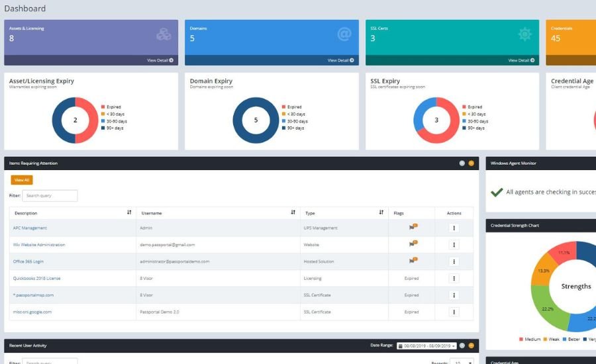Toggle Better legend in Credential Strength Chart
Viewport: 596px width, 364px height.
coord(571,339)
